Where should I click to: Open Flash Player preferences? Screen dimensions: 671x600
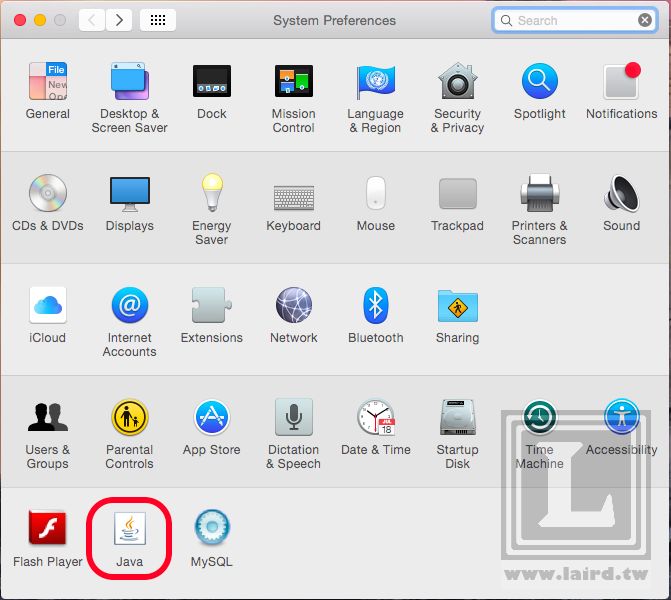tap(48, 528)
